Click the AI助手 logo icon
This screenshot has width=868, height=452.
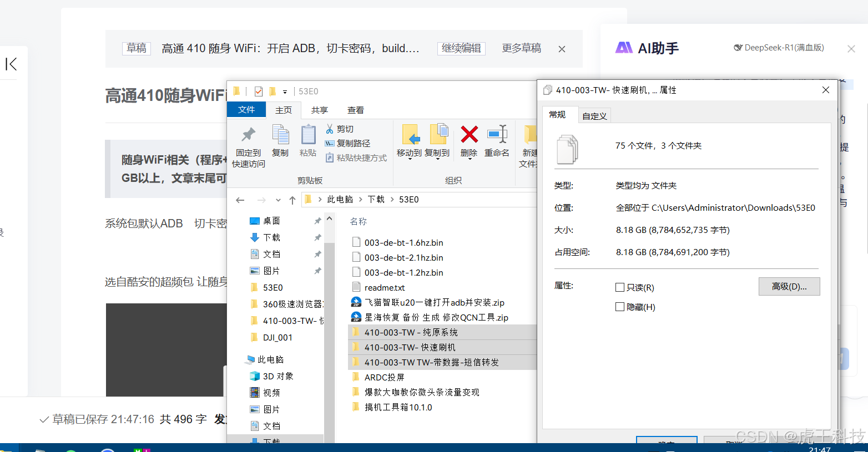[x=624, y=48]
